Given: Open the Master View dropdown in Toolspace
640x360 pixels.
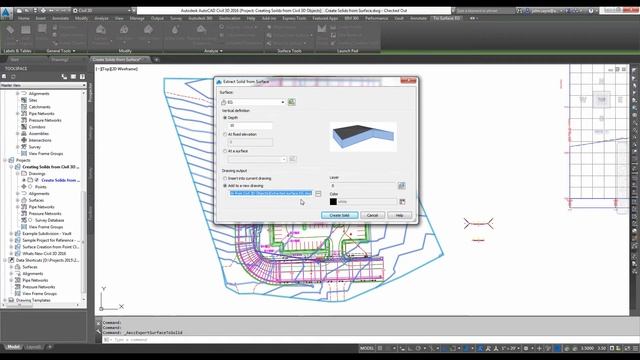Looking at the screenshot, I should [43, 85].
